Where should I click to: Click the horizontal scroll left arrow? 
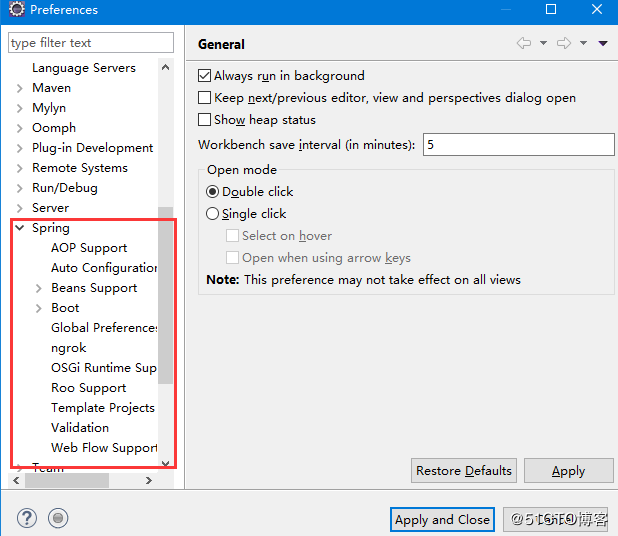16,480
